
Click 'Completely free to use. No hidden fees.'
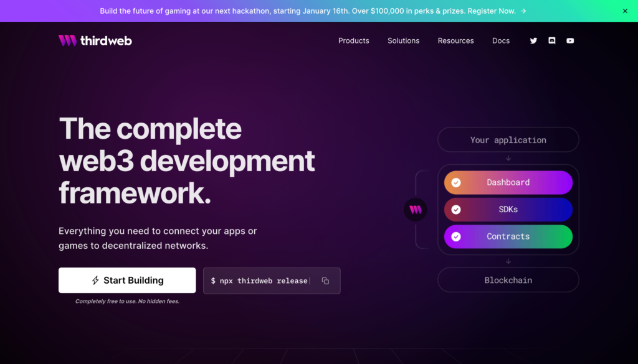click(127, 301)
